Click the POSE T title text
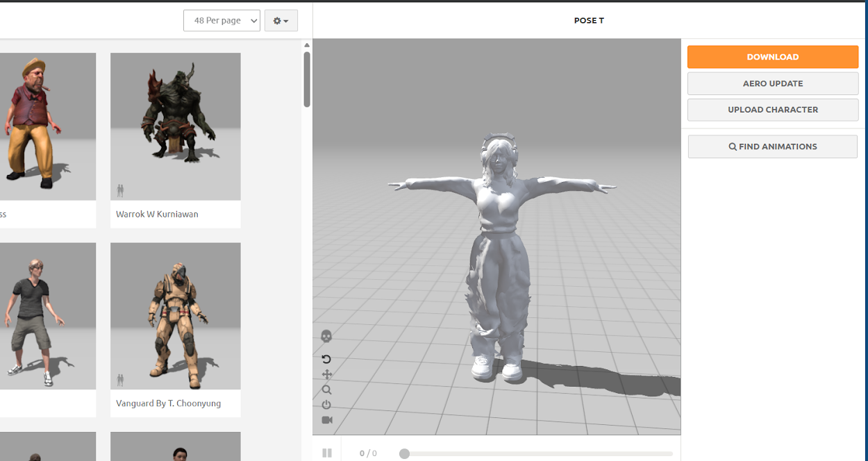Screen dimensions: 868x461 coord(589,20)
